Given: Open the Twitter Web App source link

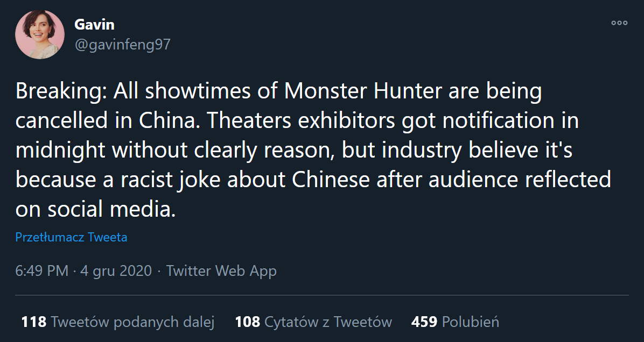Looking at the screenshot, I should point(221,271).
